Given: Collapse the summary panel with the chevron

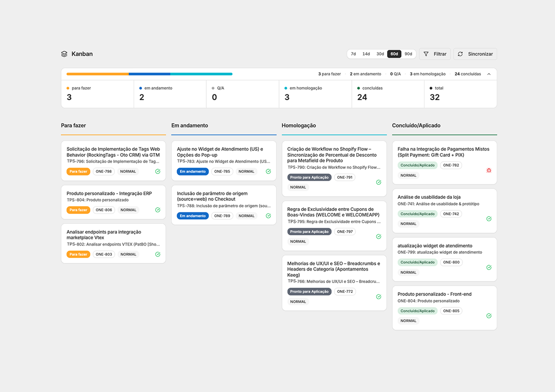Looking at the screenshot, I should [489, 74].
